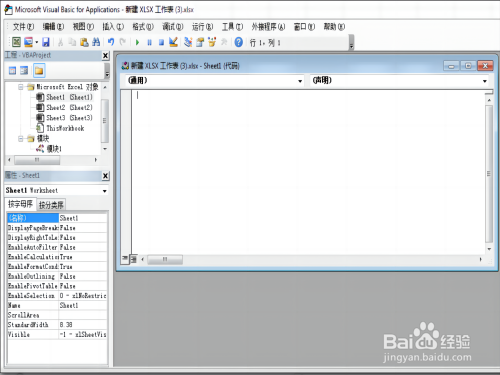Toggle Folders icon in project panel
Viewport: 500px width, 375px height.
point(39,70)
